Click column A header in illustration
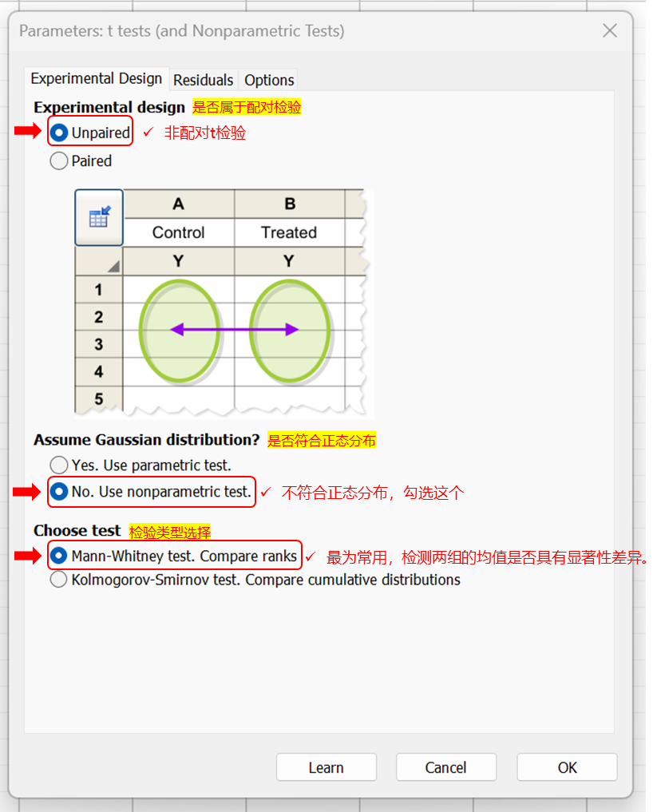 coord(179,204)
